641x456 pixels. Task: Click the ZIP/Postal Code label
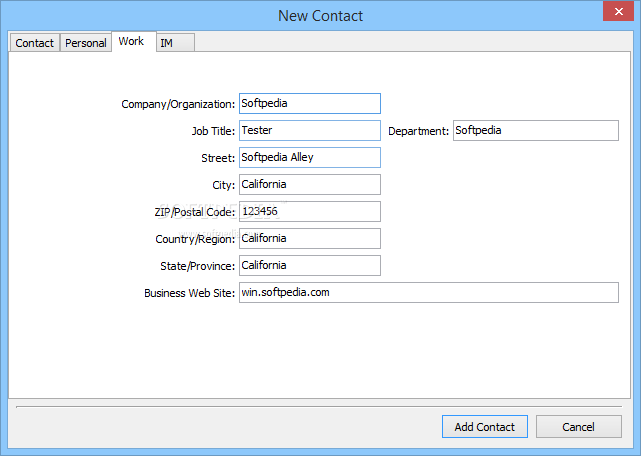point(195,212)
